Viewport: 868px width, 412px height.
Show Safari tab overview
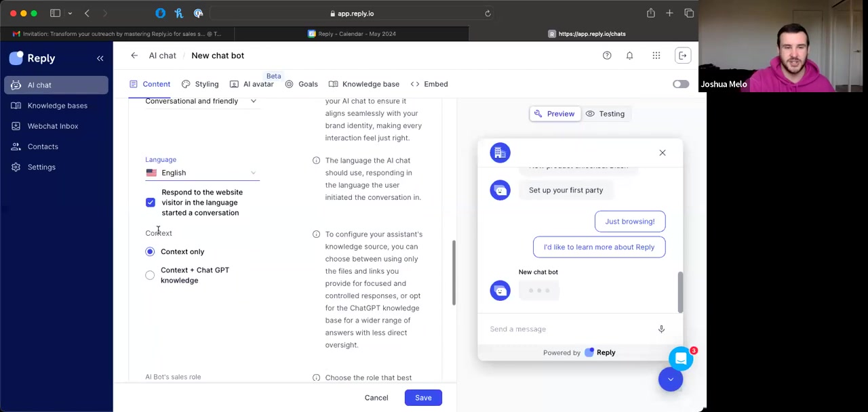pyautogui.click(x=689, y=14)
